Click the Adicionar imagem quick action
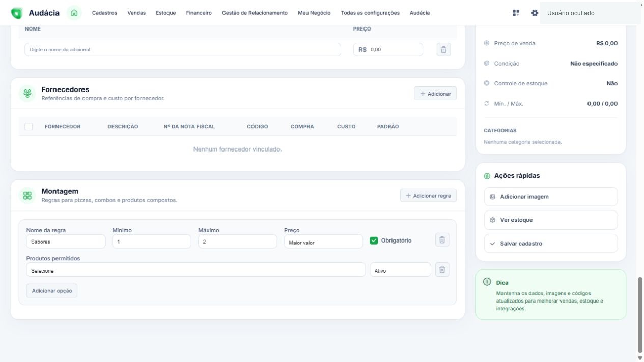The width and height of the screenshot is (644, 362). 551,197
